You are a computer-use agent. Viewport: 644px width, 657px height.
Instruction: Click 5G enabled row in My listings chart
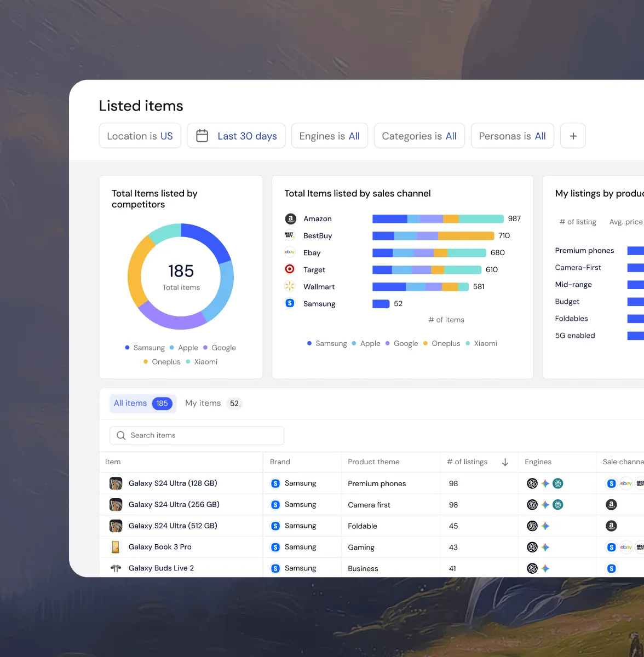599,336
